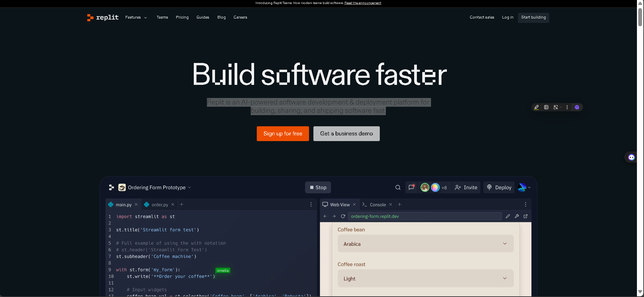Expand the Features dropdown in the navbar
This screenshot has height=297, width=644.
pyautogui.click(x=136, y=18)
